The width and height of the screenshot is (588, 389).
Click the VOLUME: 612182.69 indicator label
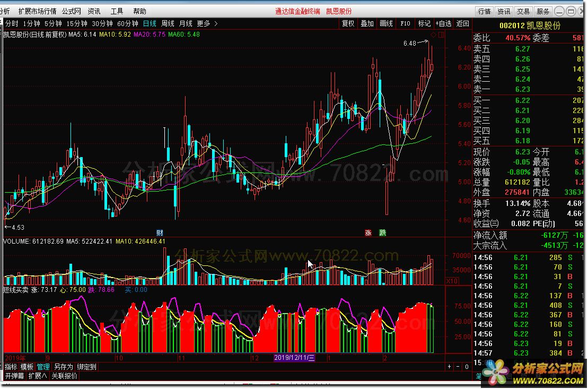point(33,241)
